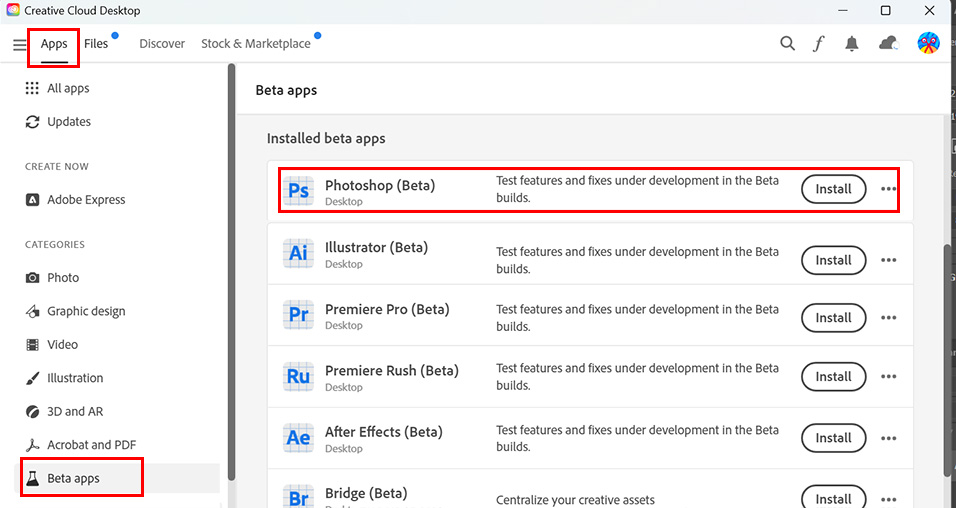
Task: Expand more options for Illustrator (Beta)
Action: 889,260
